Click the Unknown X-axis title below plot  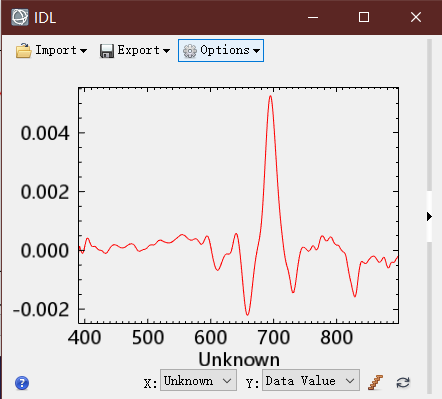pyautogui.click(x=239, y=360)
